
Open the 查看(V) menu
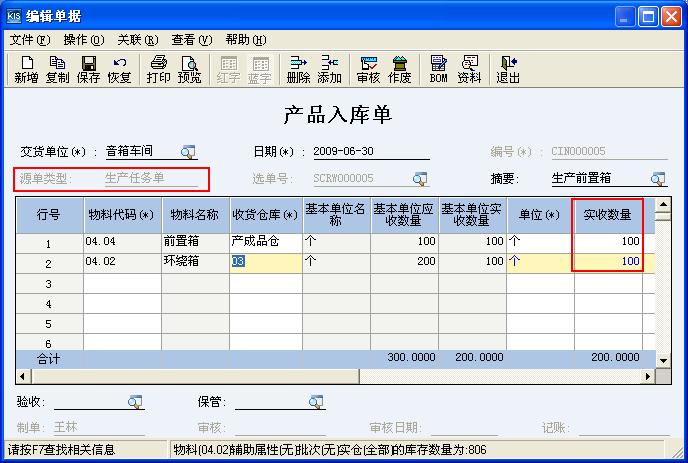(x=192, y=40)
